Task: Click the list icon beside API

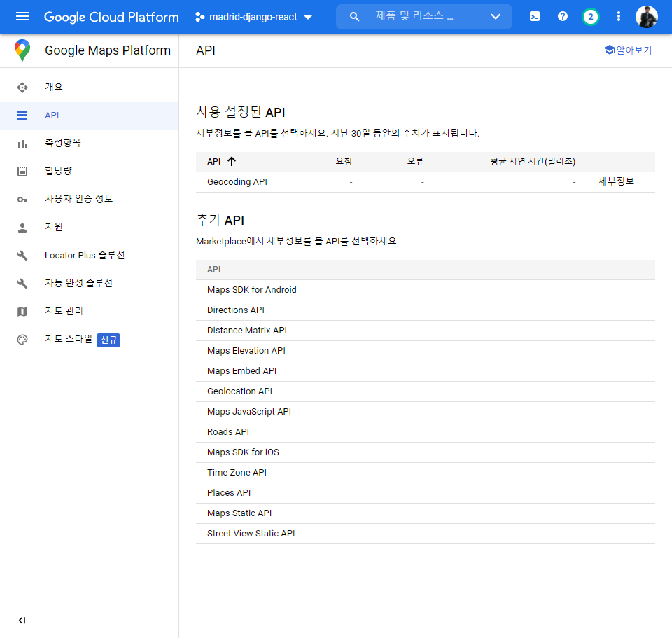Action: tap(22, 116)
